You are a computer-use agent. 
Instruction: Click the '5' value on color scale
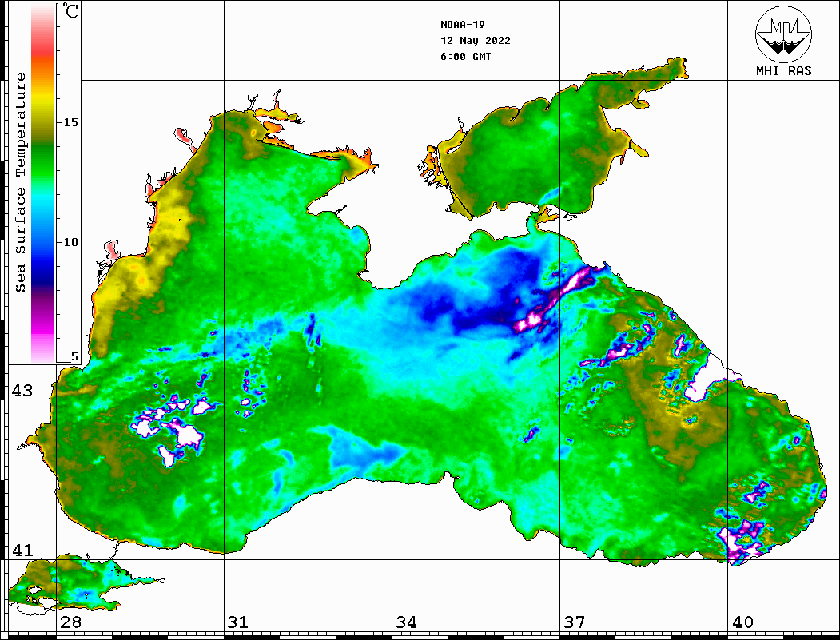coord(74,356)
